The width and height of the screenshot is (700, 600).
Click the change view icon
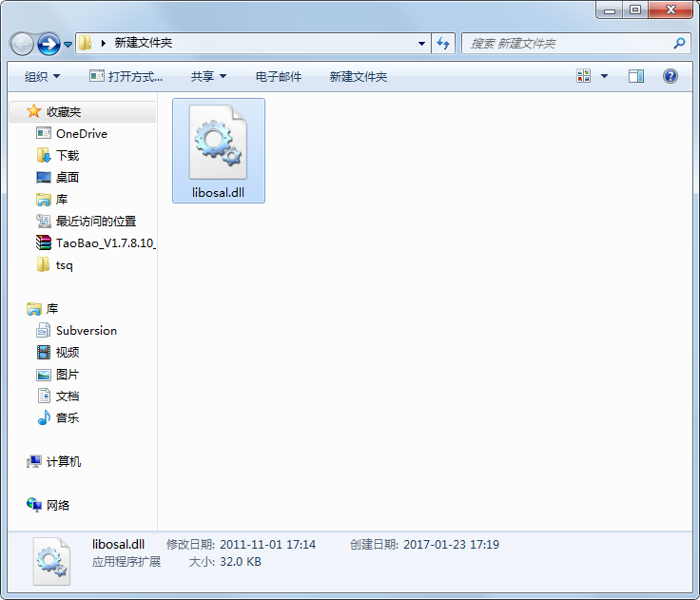click(584, 76)
